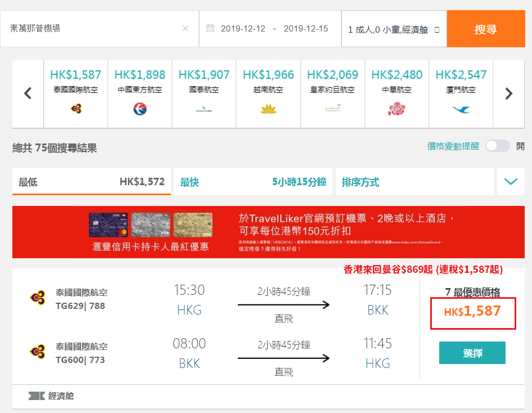Toggle the 價格變動提醒 price alert switch

(497, 146)
